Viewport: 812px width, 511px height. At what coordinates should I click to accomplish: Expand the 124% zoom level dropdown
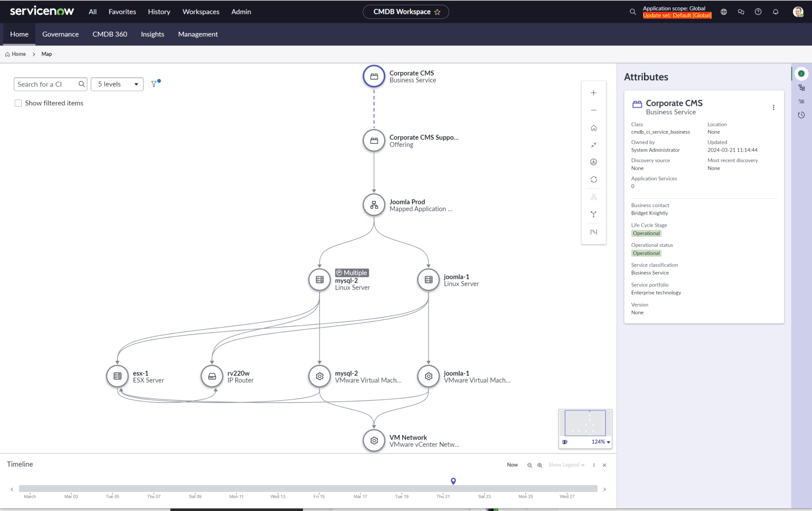(601, 442)
